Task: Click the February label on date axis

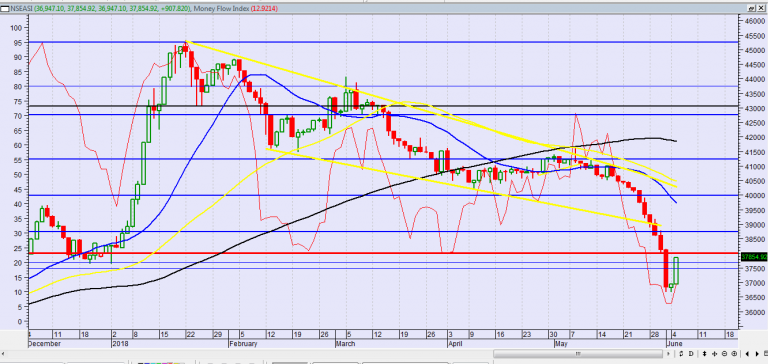Action: [243, 343]
